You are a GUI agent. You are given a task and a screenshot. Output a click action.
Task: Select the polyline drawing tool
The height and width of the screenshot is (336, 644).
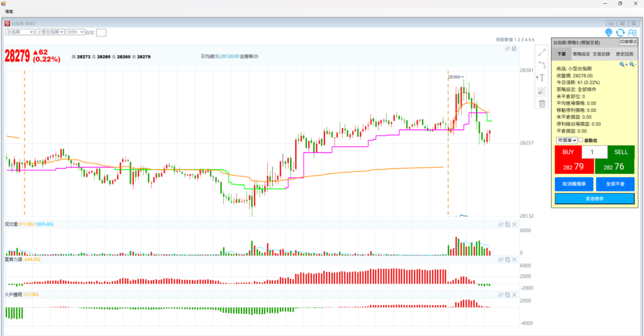tap(541, 65)
